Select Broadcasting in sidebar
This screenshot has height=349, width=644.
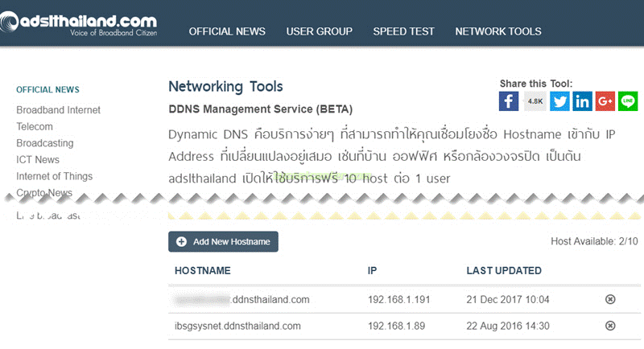point(45,143)
